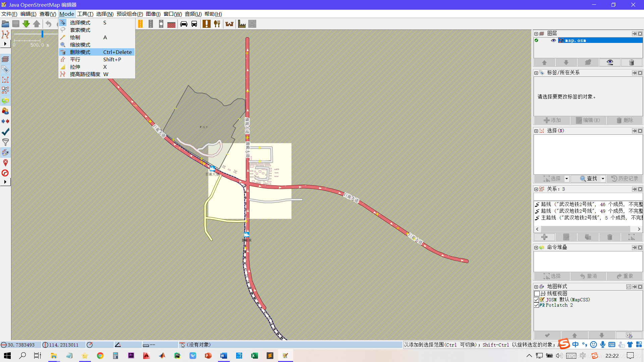Open Google Chrome from the taskbar
The width and height of the screenshot is (644, 362).
pyautogui.click(x=100, y=356)
